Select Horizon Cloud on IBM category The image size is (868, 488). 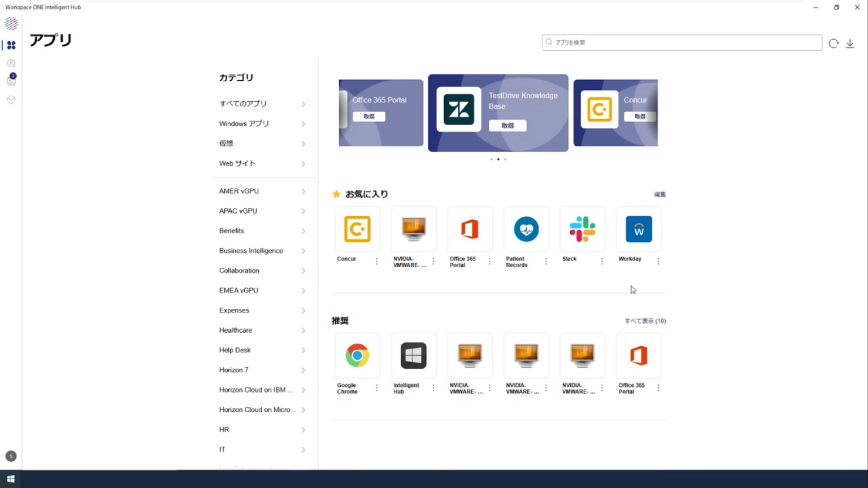[263, 390]
